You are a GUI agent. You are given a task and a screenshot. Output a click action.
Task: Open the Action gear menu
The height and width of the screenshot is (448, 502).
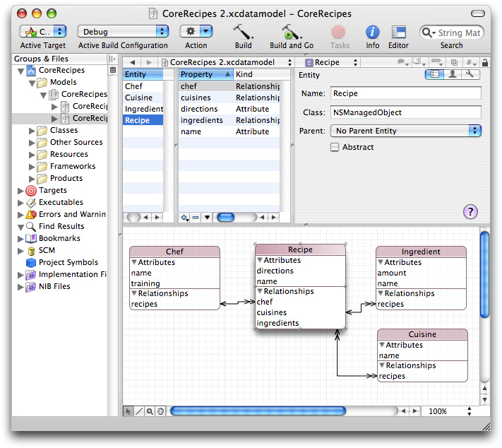coord(196,31)
